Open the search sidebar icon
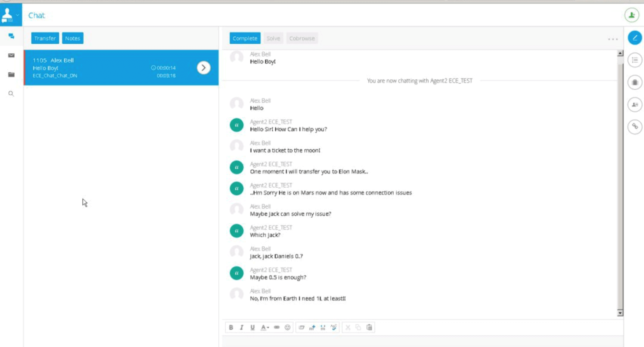 point(11,94)
